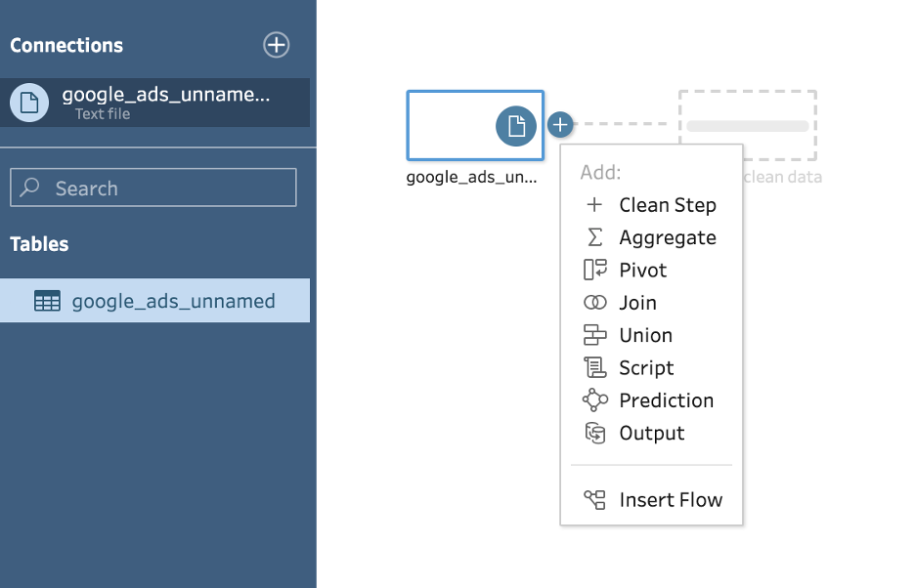Image resolution: width=915 pixels, height=588 pixels.
Task: Click the Insert Flow icon
Action: point(594,500)
